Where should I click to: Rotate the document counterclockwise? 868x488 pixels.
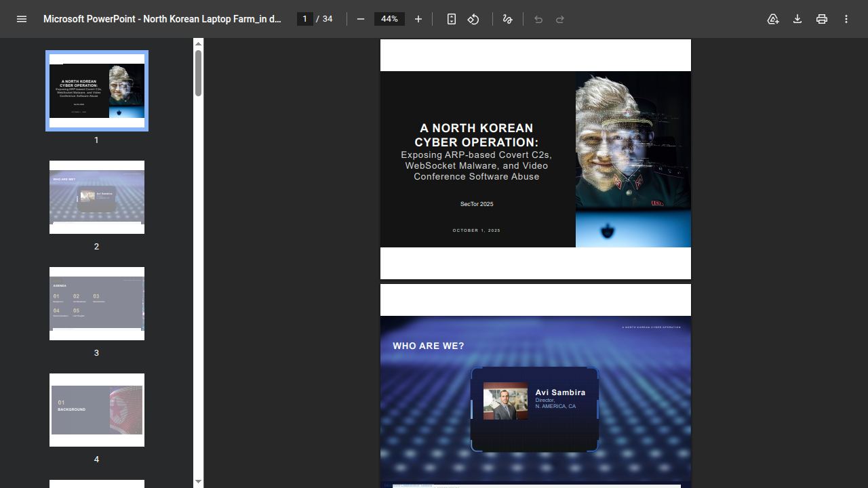(x=473, y=19)
